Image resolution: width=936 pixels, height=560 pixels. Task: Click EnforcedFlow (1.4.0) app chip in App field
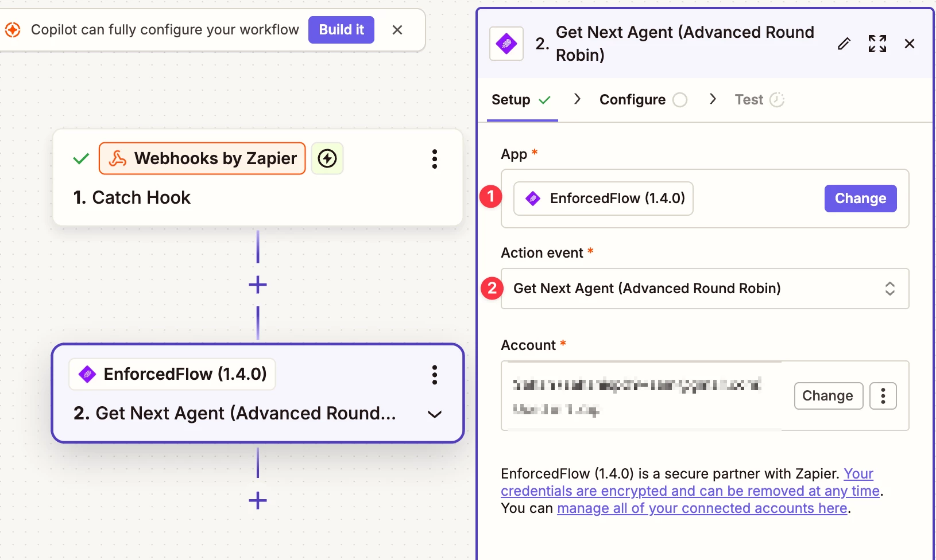click(604, 199)
